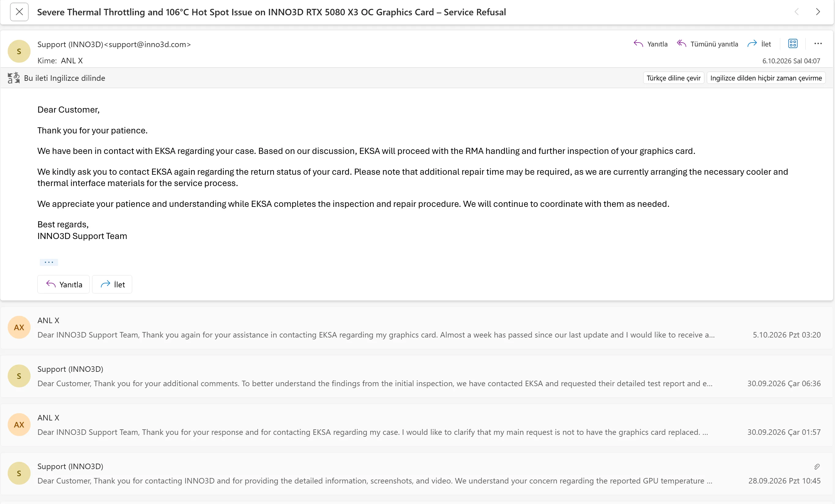Click Türkçe diline çevir button
The height and width of the screenshot is (504, 835).
[x=673, y=78]
